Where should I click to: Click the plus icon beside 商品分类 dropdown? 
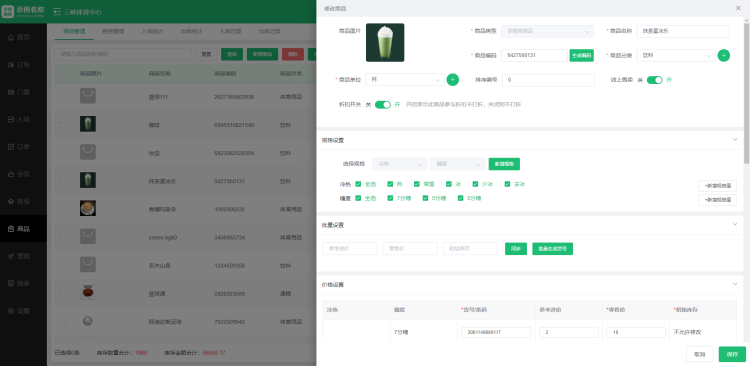coord(724,55)
